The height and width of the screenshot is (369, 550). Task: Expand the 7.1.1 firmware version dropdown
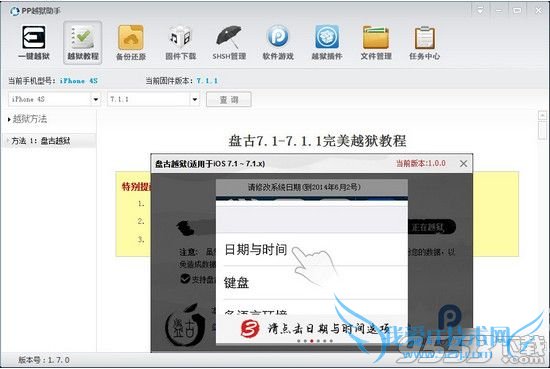(x=195, y=99)
